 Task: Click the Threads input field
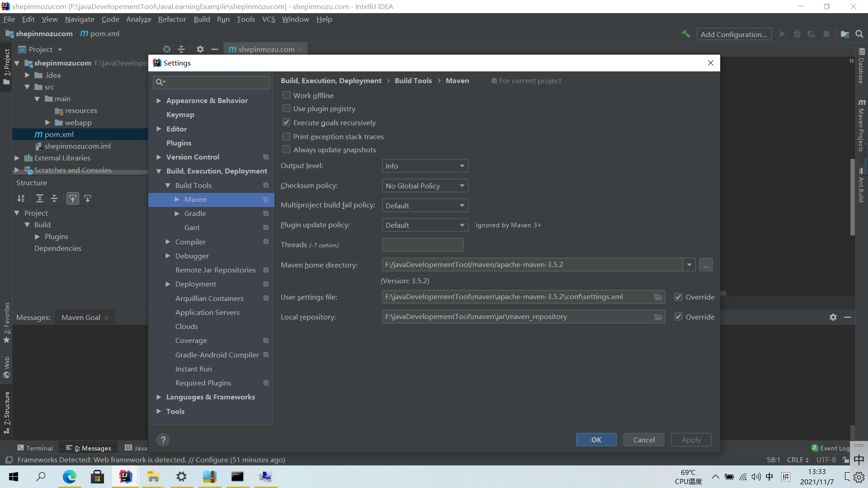[x=422, y=245]
